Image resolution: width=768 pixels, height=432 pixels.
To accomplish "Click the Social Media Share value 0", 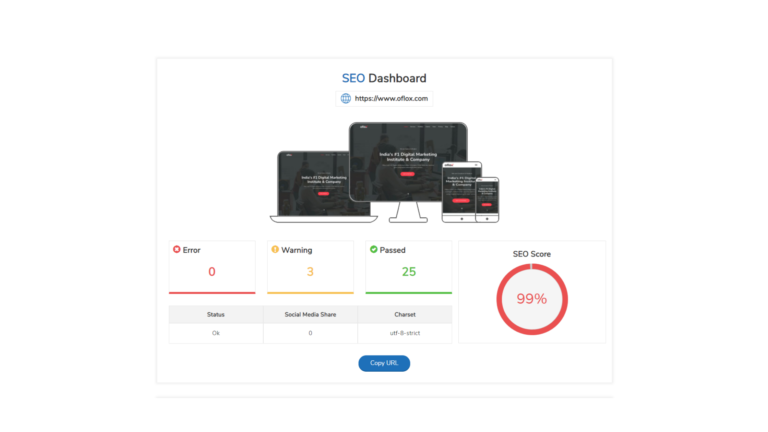I will tap(311, 333).
